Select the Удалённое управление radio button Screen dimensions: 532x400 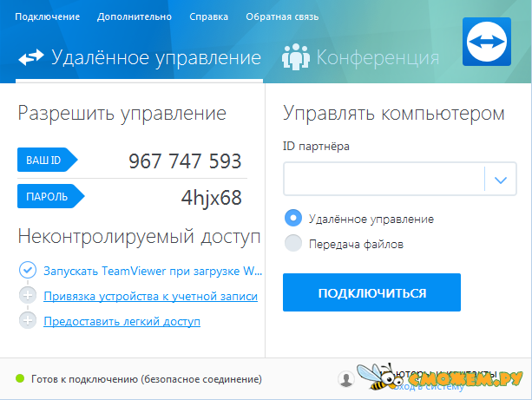(x=293, y=218)
